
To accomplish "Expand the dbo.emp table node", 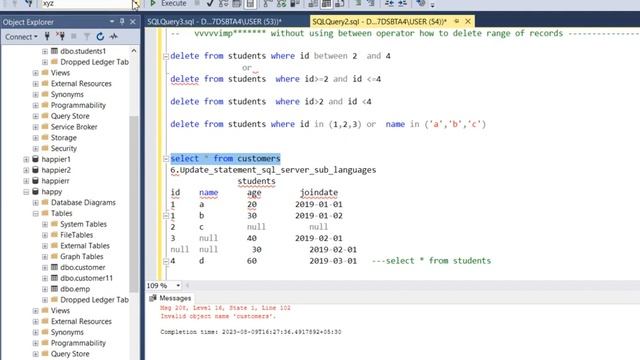I will [x=45, y=289].
